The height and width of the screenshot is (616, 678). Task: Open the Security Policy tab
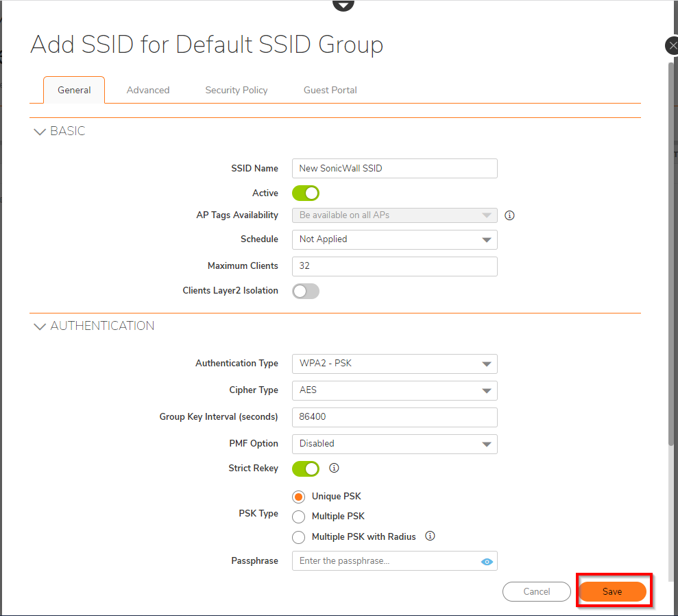237,90
